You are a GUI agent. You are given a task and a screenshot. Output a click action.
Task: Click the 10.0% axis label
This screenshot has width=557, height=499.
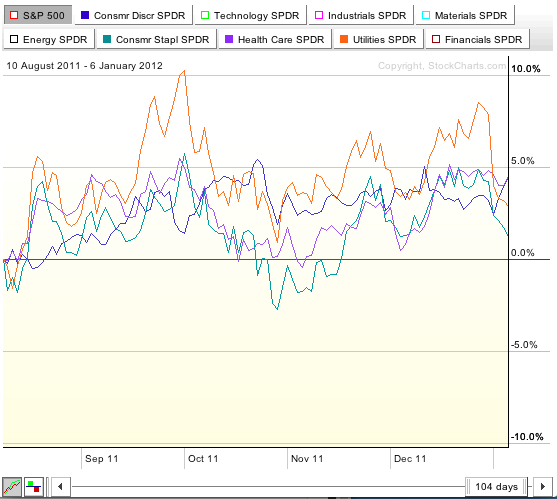tap(526, 69)
